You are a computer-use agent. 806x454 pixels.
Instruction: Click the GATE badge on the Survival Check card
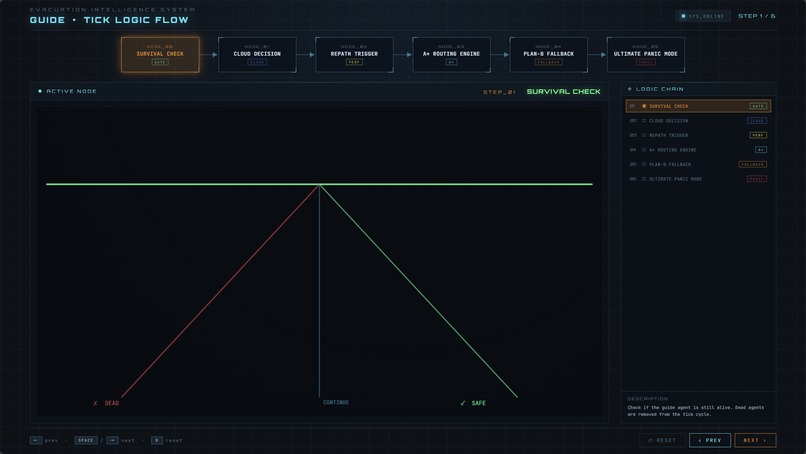tap(160, 62)
